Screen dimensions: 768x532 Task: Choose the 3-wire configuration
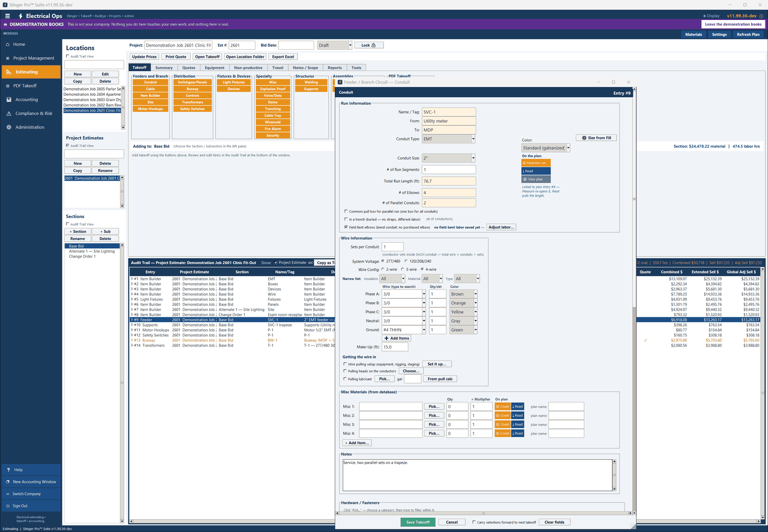pyautogui.click(x=402, y=269)
